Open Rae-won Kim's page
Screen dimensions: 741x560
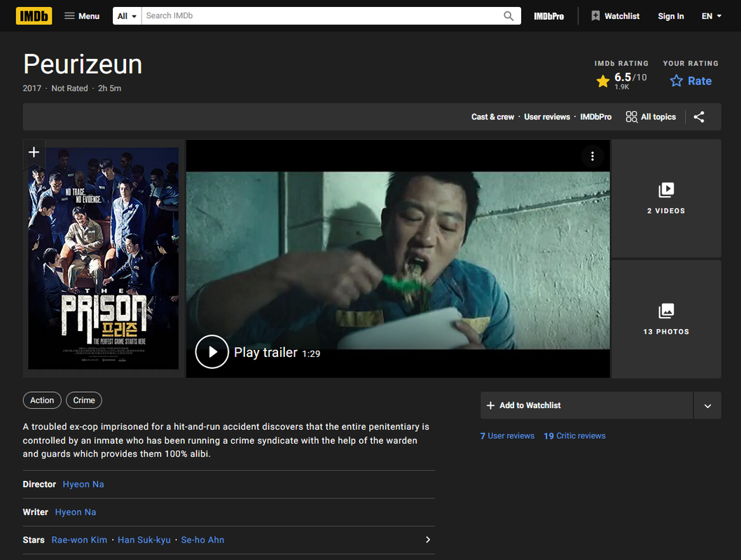point(79,540)
